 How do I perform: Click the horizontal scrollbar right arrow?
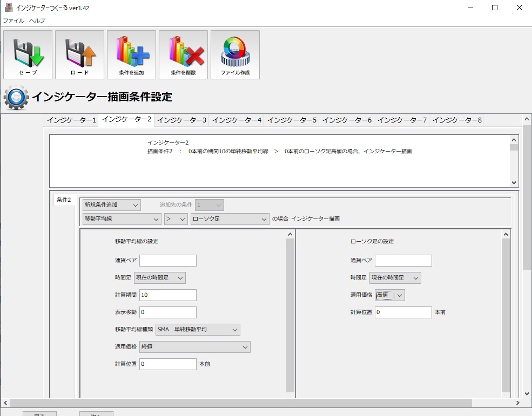click(x=518, y=403)
